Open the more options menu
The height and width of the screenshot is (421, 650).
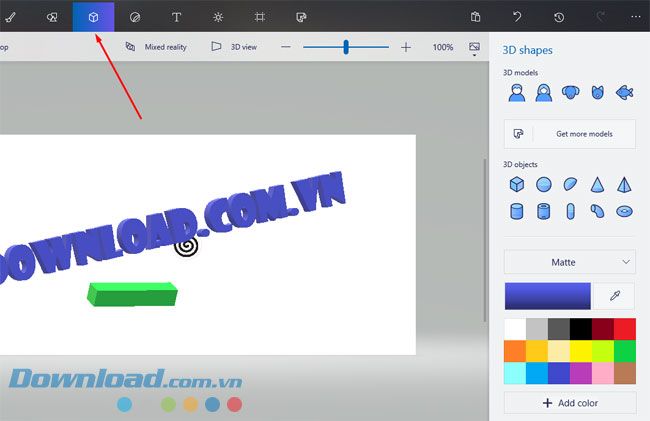(635, 17)
